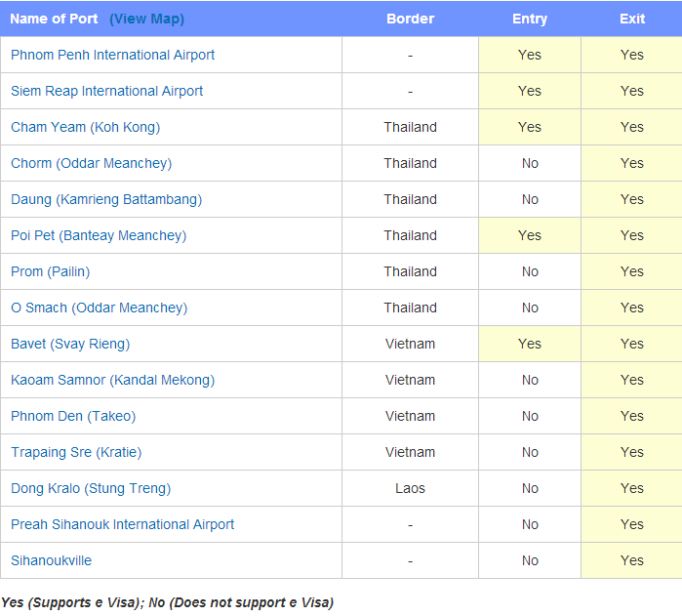Select Bavet (Svay Rieng) port link
The height and width of the screenshot is (616, 682).
coord(70,344)
